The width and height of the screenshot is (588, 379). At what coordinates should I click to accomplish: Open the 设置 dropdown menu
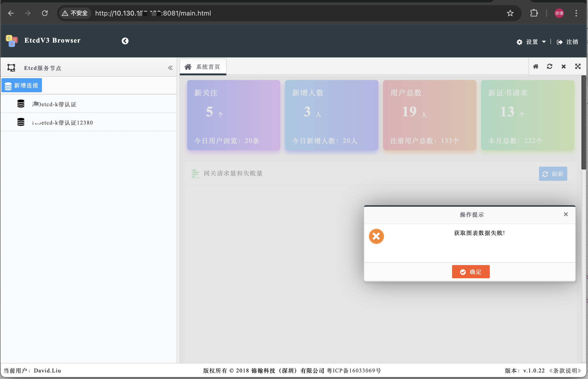[531, 42]
